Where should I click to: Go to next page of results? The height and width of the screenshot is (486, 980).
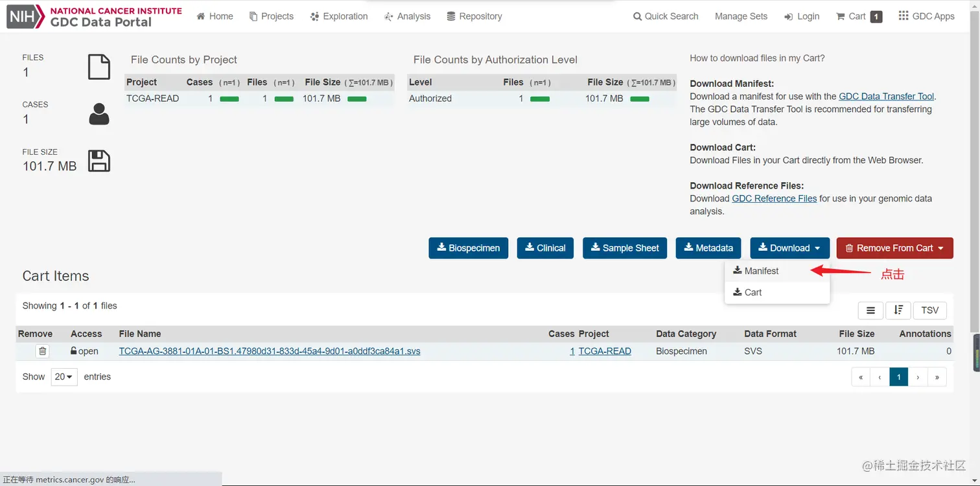click(x=918, y=376)
